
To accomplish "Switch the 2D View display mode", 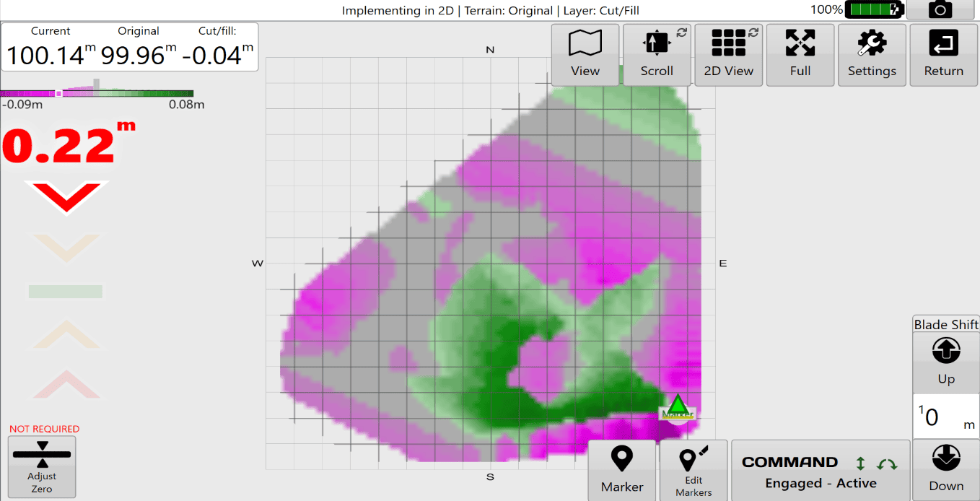I will pyautogui.click(x=729, y=55).
